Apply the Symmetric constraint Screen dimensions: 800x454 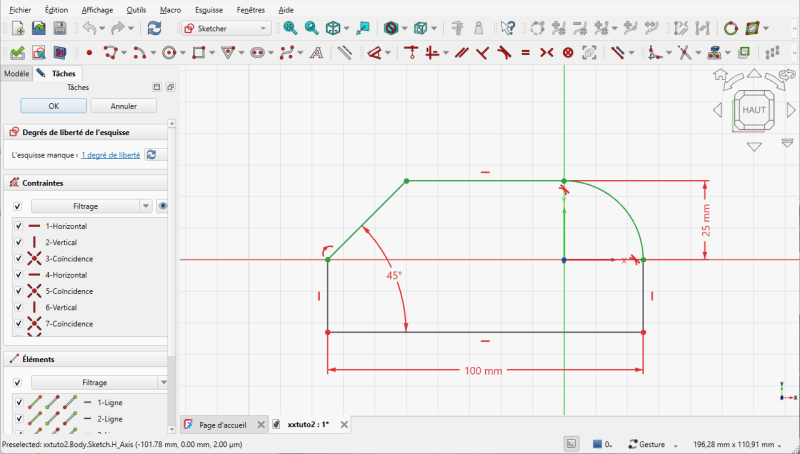point(546,53)
